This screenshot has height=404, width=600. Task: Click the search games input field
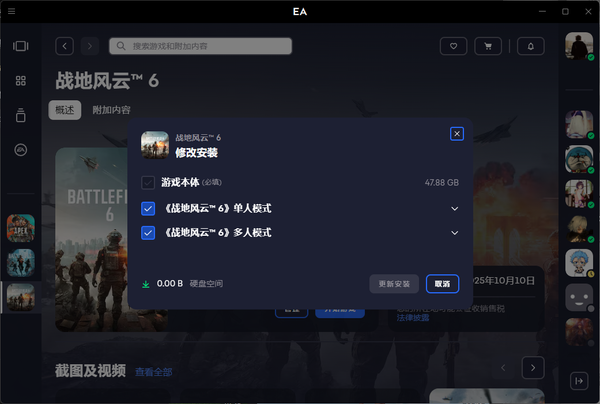[200, 46]
